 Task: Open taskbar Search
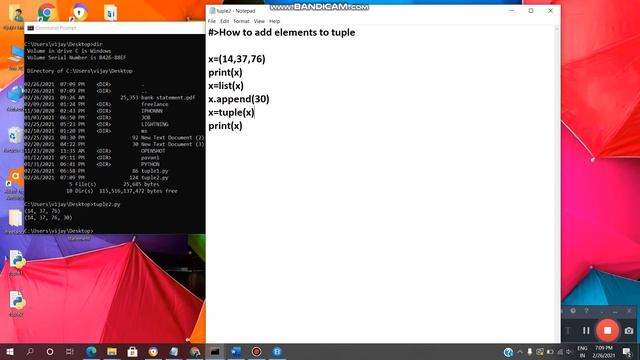(x=30, y=351)
